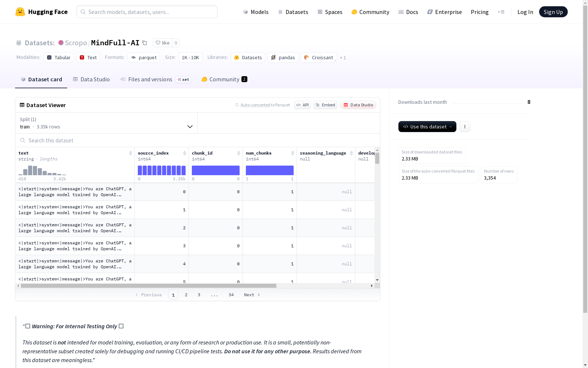Open Datasets in the top navigation

[293, 12]
